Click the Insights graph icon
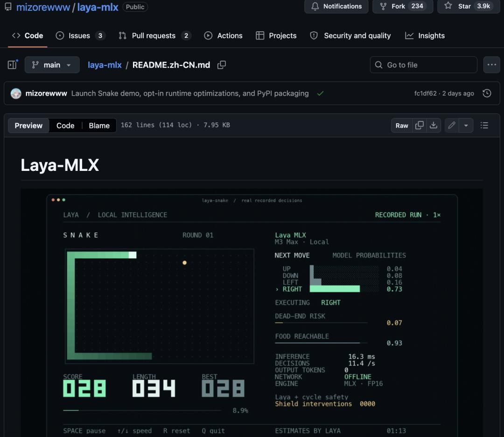 409,35
